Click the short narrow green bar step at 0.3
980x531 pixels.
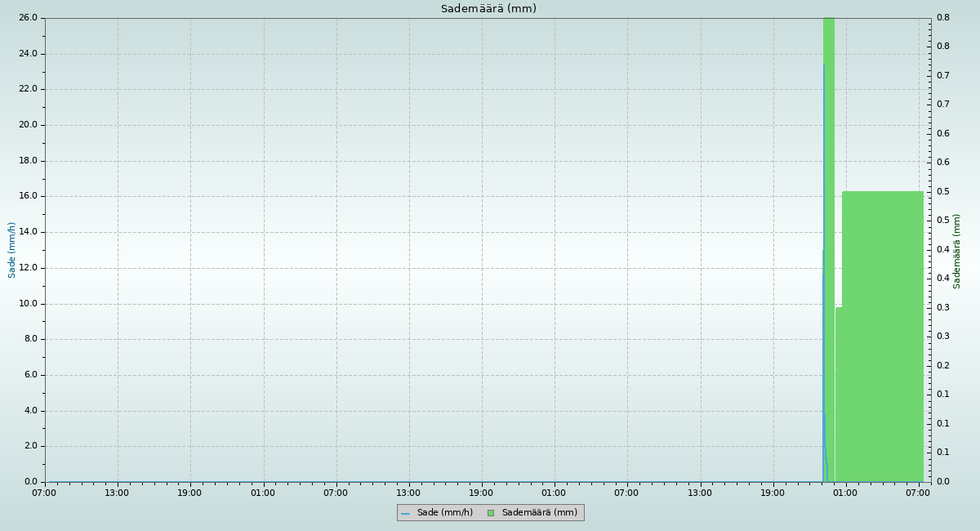click(839, 392)
